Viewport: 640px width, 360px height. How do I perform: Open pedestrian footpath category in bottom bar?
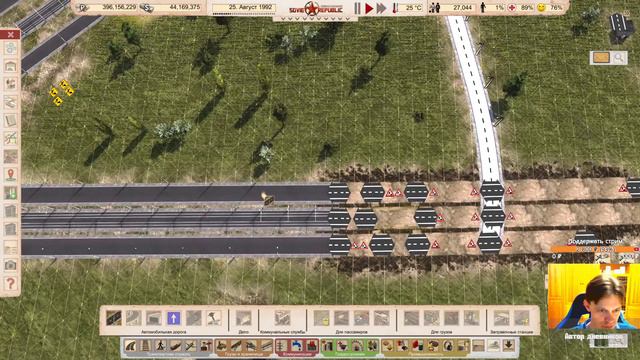pos(161,346)
